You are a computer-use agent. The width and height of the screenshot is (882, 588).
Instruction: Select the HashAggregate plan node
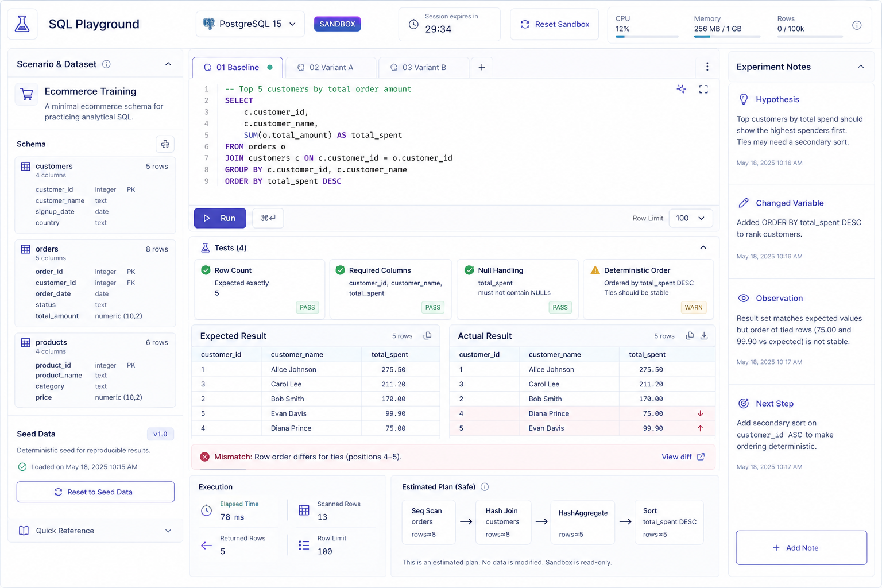583,522
